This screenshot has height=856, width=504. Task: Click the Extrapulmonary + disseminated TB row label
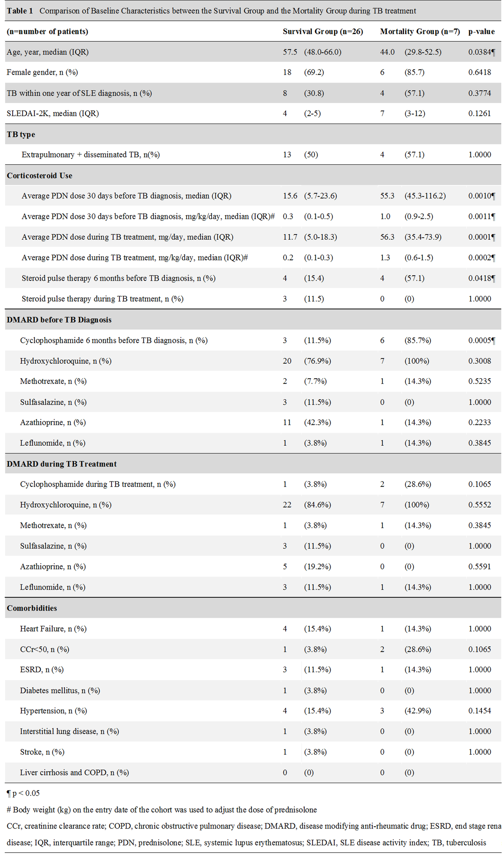[91, 155]
